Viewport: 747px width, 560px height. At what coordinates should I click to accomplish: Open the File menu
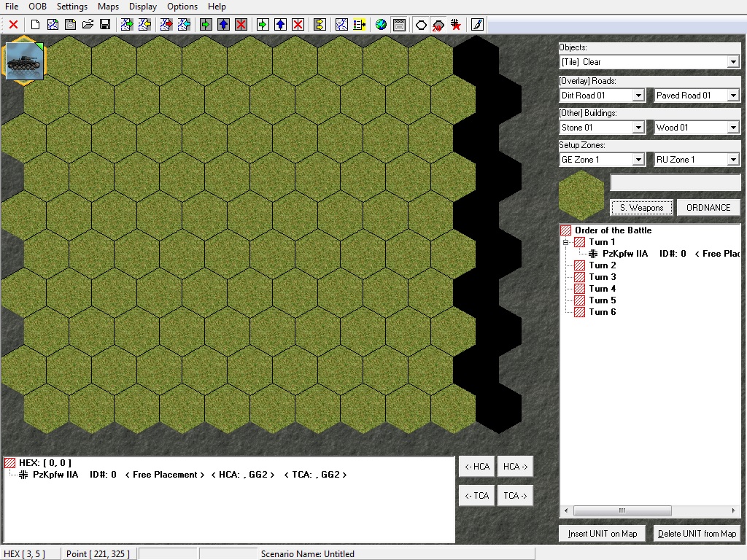point(12,7)
